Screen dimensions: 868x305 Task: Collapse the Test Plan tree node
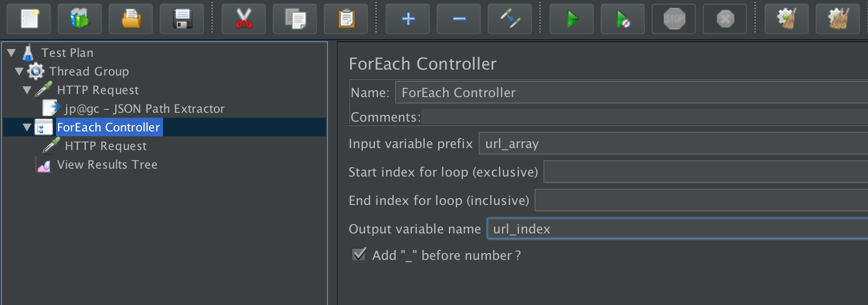coord(11,52)
